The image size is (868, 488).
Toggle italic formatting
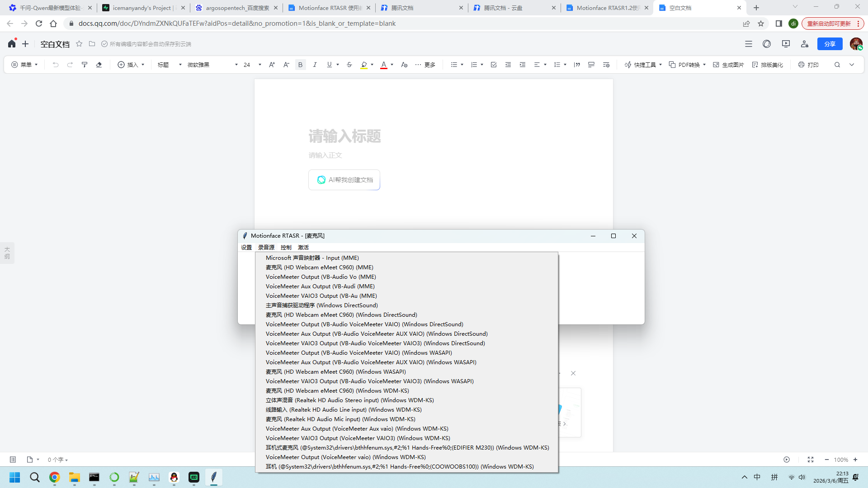(x=315, y=65)
